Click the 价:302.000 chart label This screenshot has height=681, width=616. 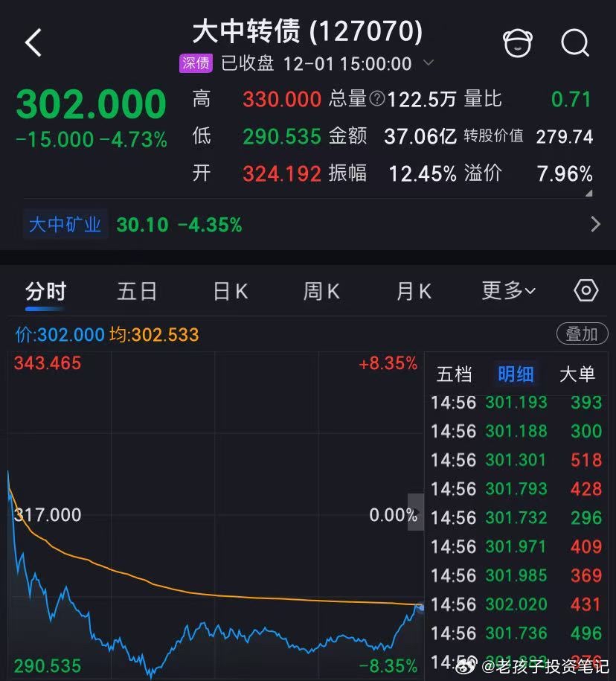coord(60,335)
